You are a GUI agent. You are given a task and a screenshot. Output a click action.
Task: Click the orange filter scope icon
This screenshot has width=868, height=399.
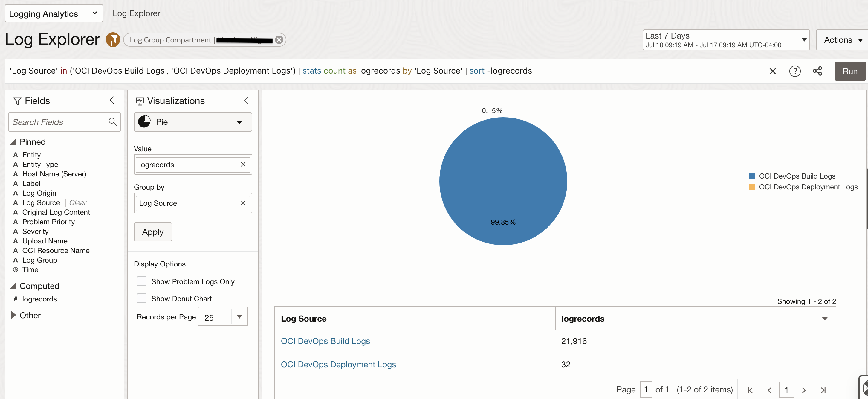[113, 40]
